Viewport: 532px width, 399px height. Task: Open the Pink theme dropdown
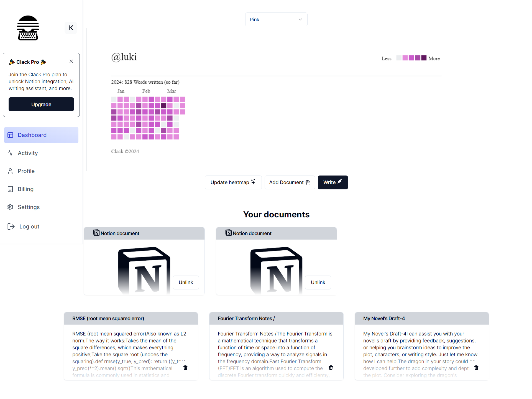pyautogui.click(x=276, y=19)
